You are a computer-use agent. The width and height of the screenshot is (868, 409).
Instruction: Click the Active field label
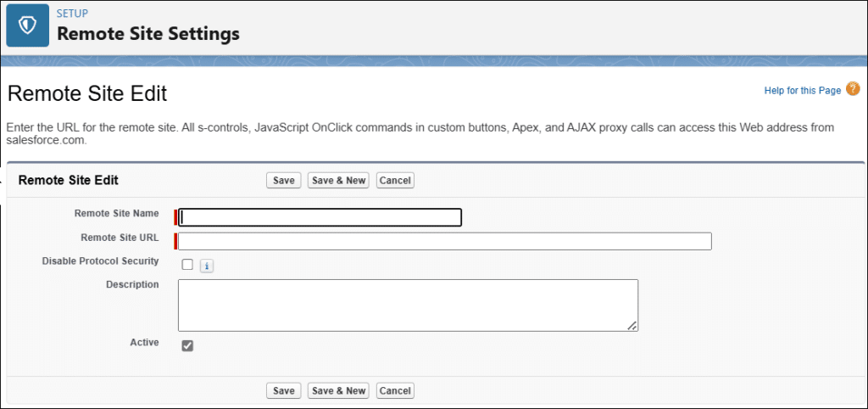tap(144, 343)
